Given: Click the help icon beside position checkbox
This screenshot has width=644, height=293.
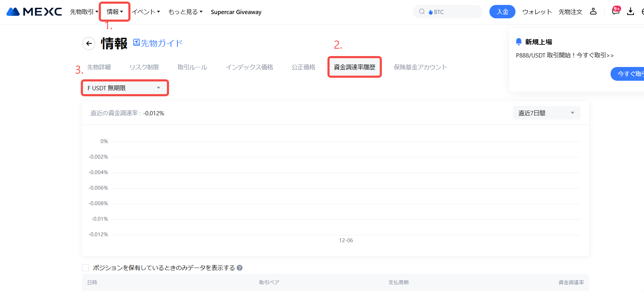Looking at the screenshot, I should click(x=239, y=268).
